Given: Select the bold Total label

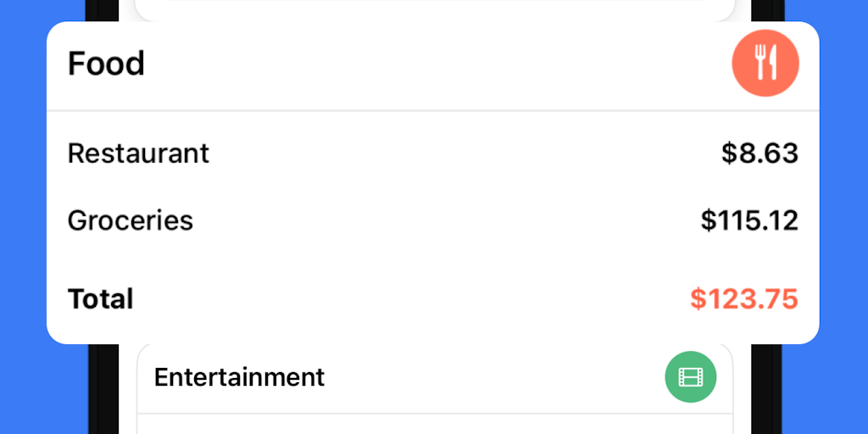Looking at the screenshot, I should [100, 299].
